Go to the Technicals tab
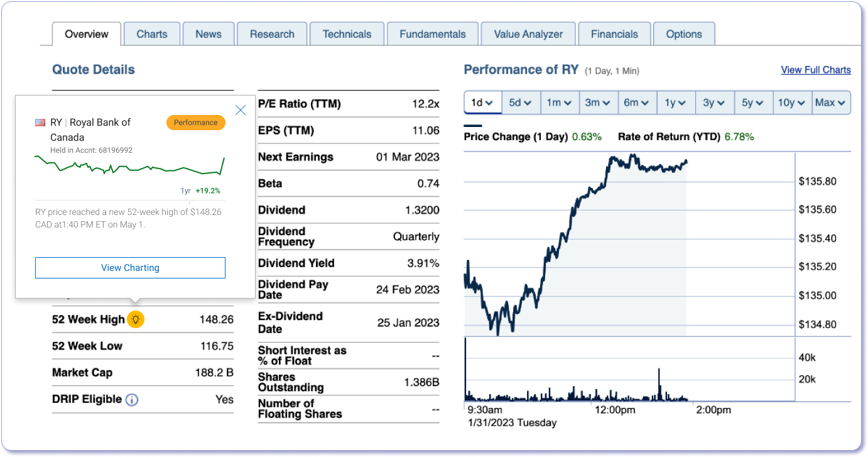Image resolution: width=868 pixels, height=457 pixels. pos(347,34)
